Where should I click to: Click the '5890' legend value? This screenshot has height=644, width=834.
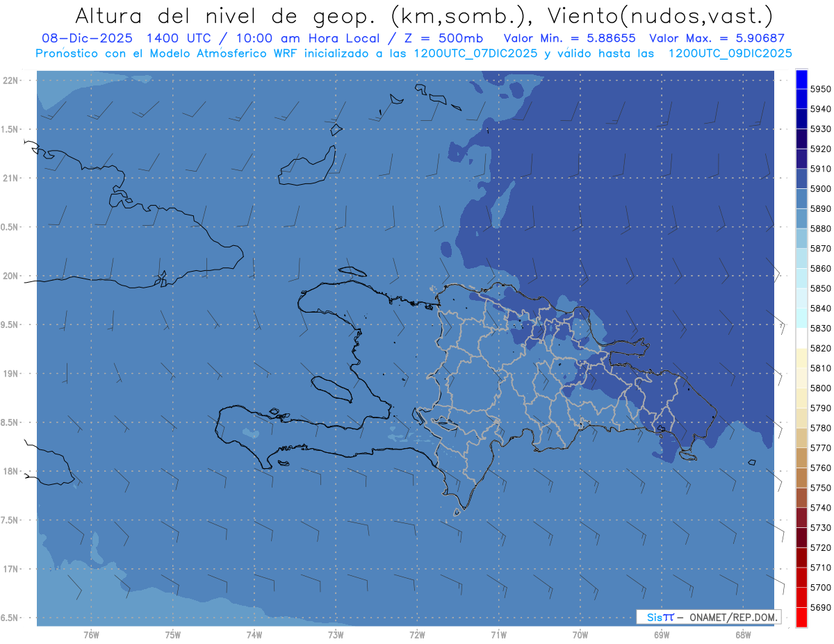click(x=821, y=208)
